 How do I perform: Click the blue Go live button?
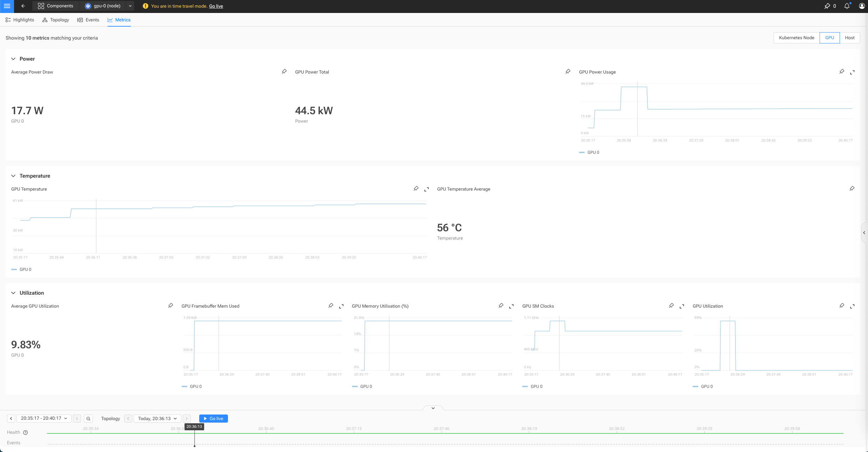(213, 418)
